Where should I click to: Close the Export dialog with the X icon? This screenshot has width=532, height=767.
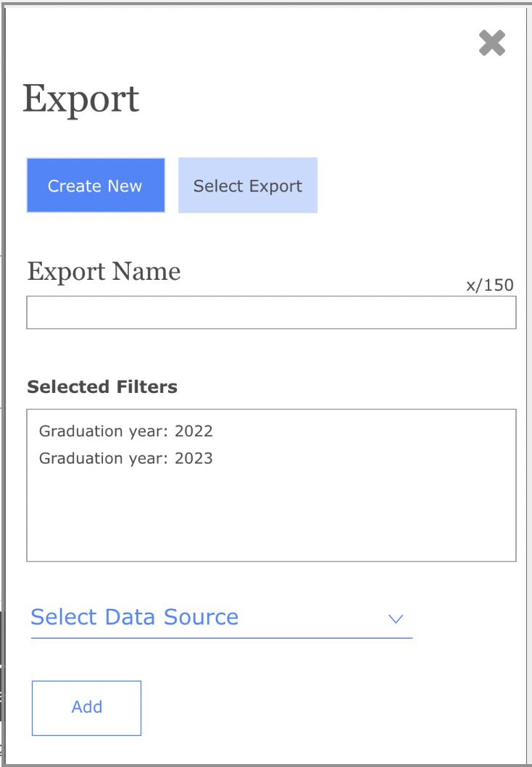click(492, 43)
